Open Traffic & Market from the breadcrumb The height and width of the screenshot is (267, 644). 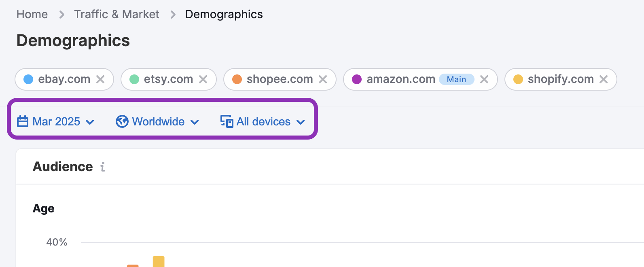117,14
